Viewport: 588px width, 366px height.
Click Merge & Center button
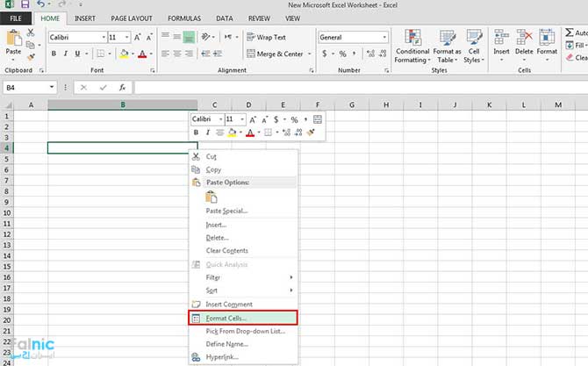275,54
